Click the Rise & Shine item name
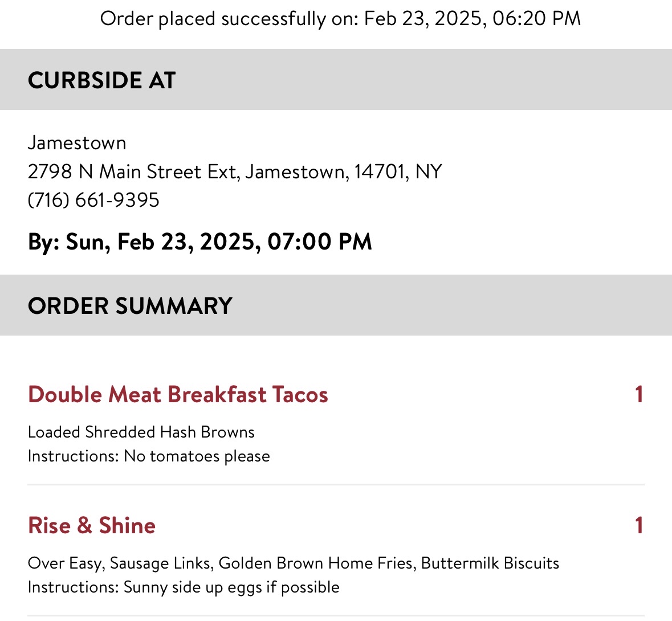This screenshot has width=672, height=621. 92,525
